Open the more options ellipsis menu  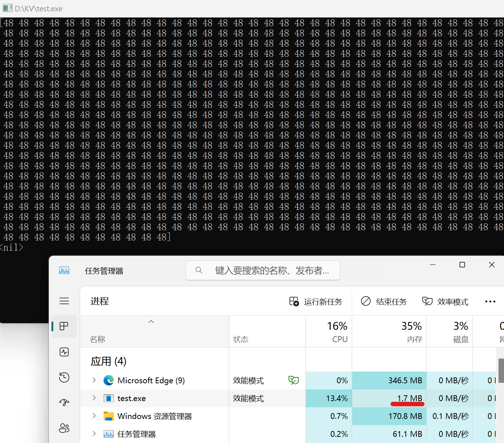click(x=490, y=302)
